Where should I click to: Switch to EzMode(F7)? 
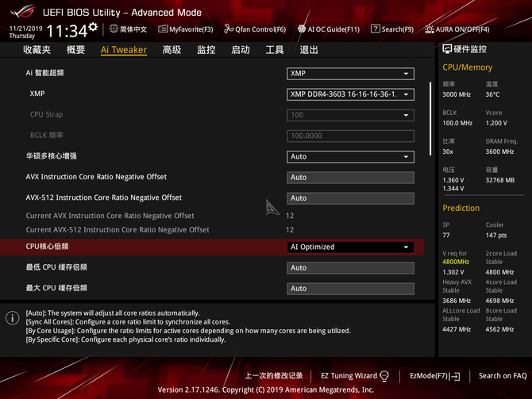coord(434,376)
